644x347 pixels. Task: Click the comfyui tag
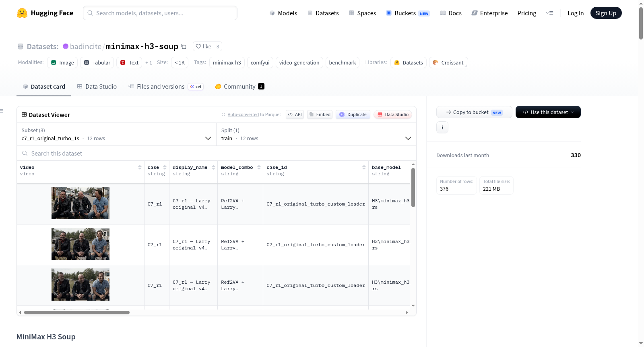(x=260, y=62)
